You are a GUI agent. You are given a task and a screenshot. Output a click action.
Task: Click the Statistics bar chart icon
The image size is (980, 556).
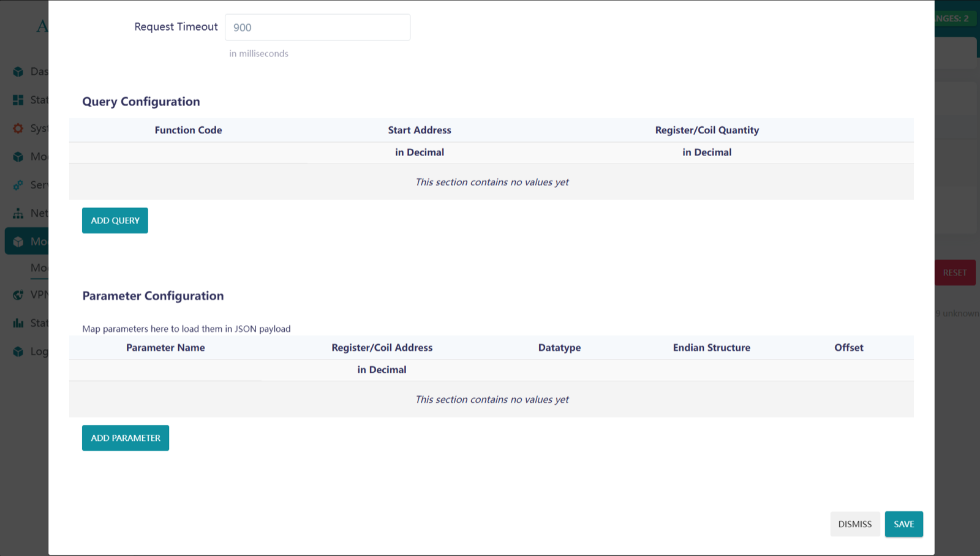18,323
